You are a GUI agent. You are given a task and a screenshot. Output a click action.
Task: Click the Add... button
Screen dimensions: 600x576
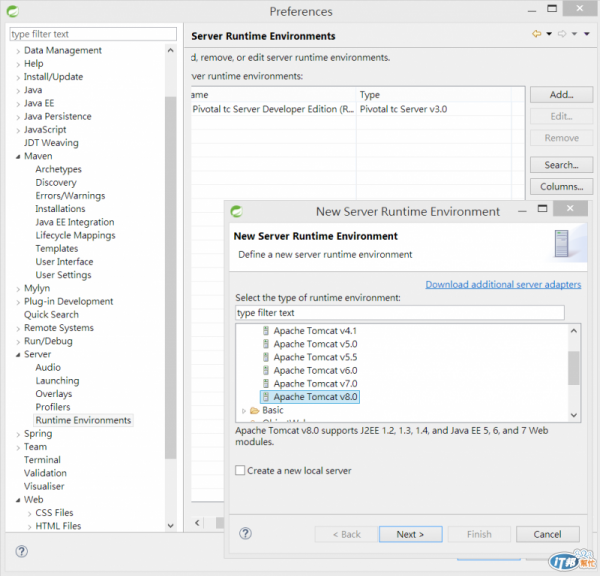pyautogui.click(x=561, y=95)
